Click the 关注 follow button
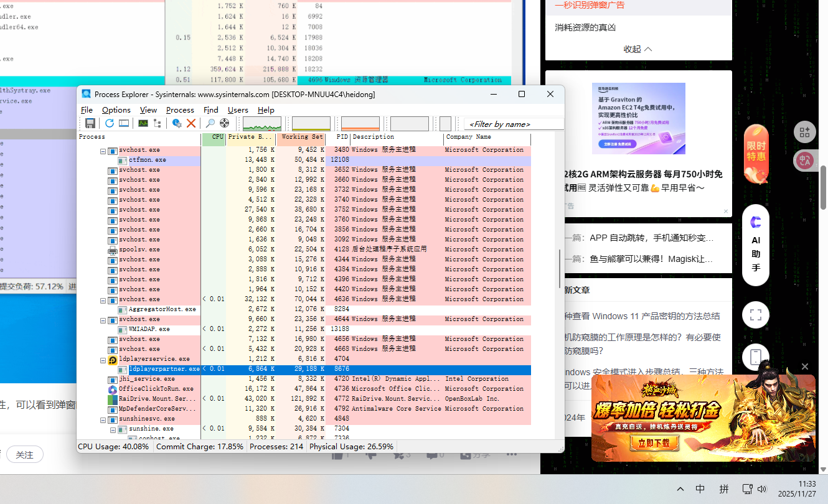Image resolution: width=828 pixels, height=504 pixels. (x=24, y=455)
